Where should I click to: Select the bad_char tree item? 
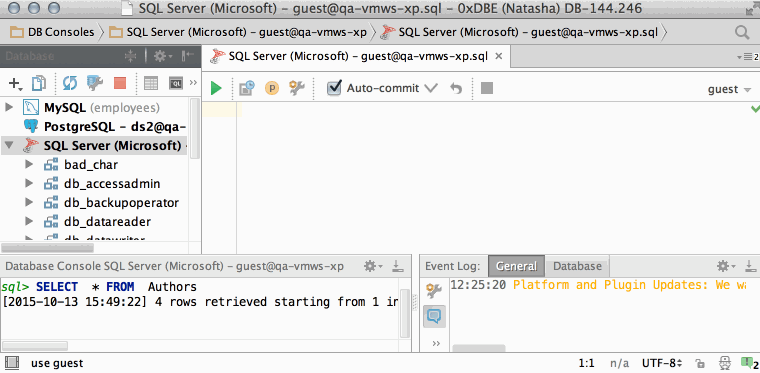(91, 165)
